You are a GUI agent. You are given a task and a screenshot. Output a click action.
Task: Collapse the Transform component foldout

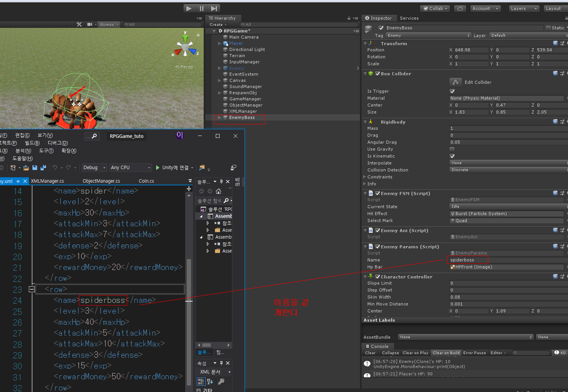(365, 44)
